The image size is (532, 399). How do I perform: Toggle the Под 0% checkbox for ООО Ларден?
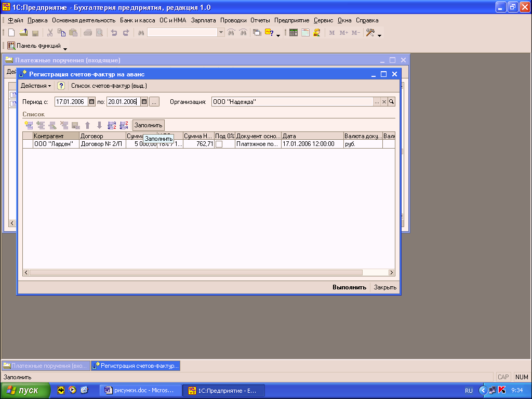pos(219,144)
